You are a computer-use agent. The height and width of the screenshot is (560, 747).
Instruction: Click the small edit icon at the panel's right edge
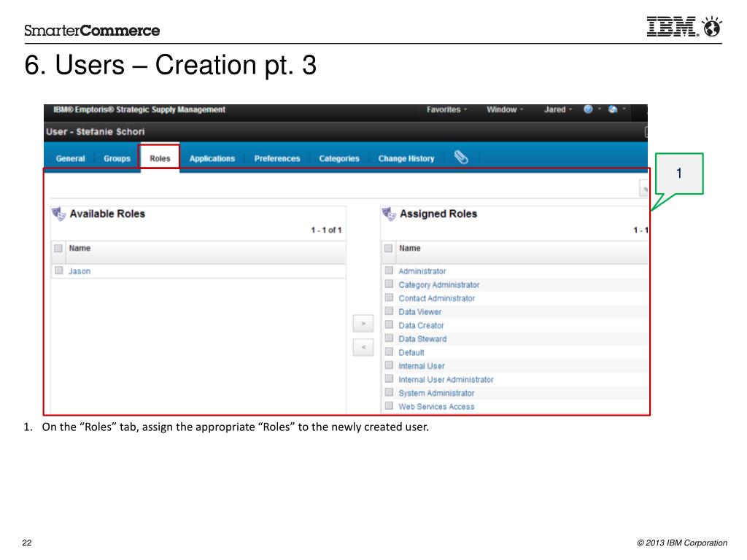643,189
